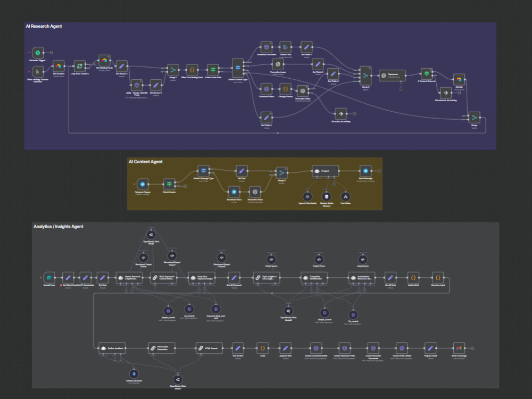
Task: Open the Check Sender node
Action: click(x=169, y=184)
